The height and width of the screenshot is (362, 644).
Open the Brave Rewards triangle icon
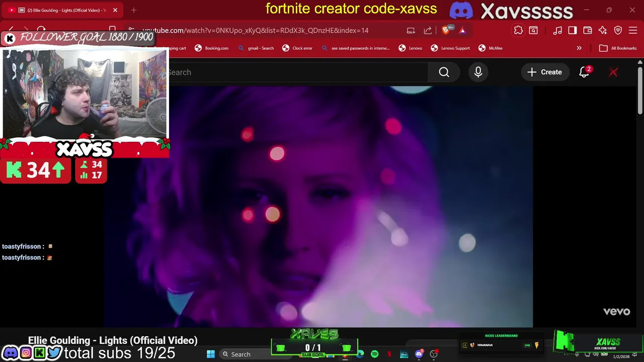click(x=462, y=31)
